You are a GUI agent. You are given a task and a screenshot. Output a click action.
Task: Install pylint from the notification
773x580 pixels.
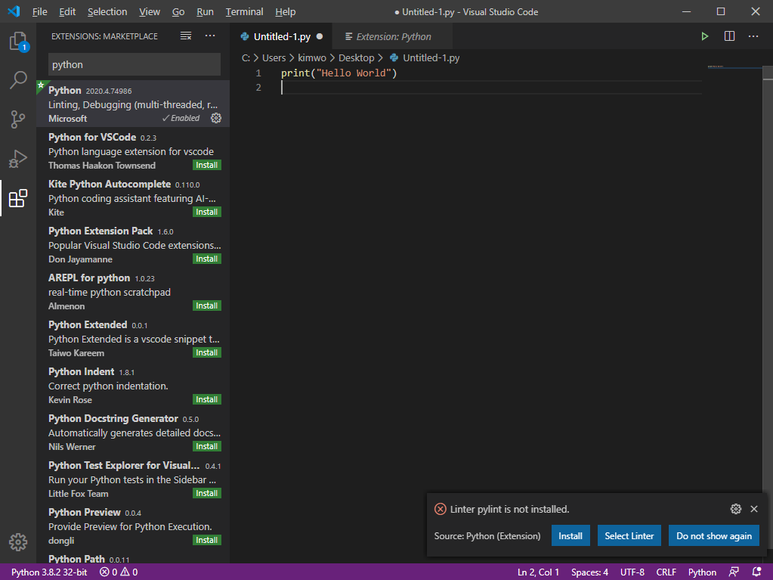pos(570,536)
